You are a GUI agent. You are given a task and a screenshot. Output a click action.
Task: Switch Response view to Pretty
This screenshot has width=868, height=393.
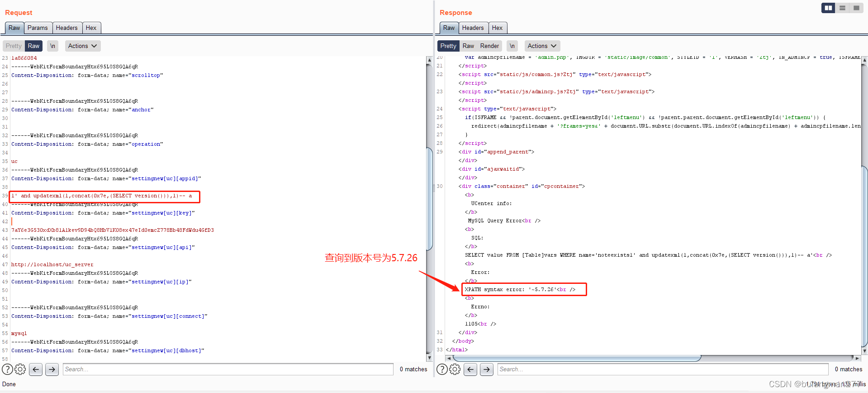point(448,46)
